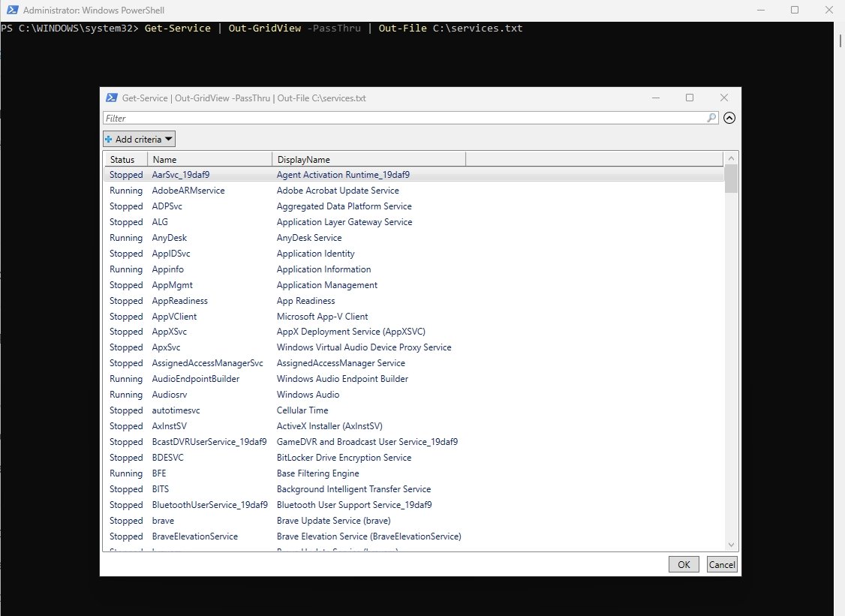Screen dimensions: 845x616
Task: Maximize the Administrator PowerShell window
Action: [x=794, y=10]
